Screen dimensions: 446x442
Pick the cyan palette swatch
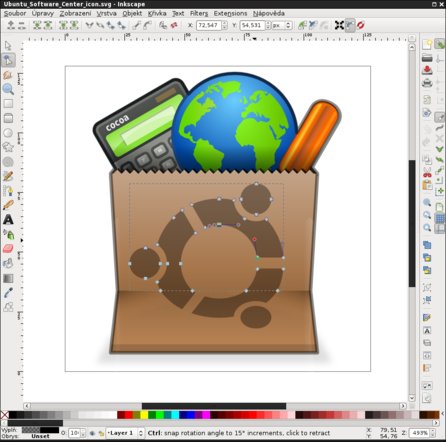(x=175, y=415)
